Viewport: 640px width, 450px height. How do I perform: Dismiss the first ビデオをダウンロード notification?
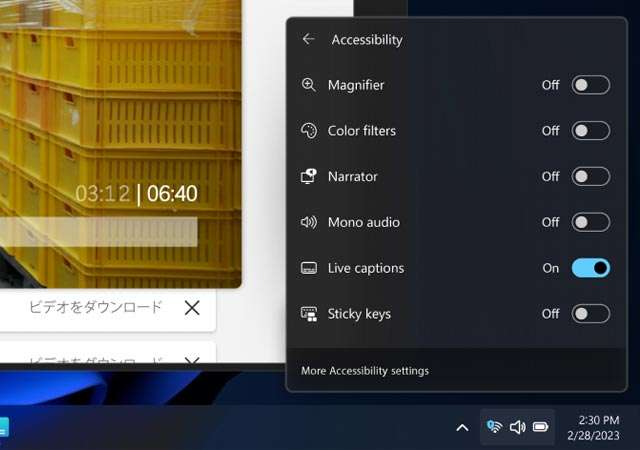(x=192, y=308)
